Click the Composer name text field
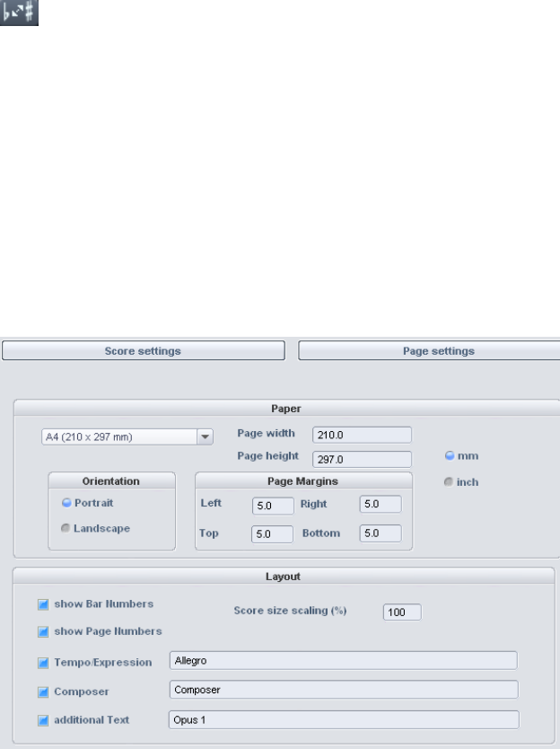Image resolution: width=560 pixels, height=749 pixels. (344, 690)
